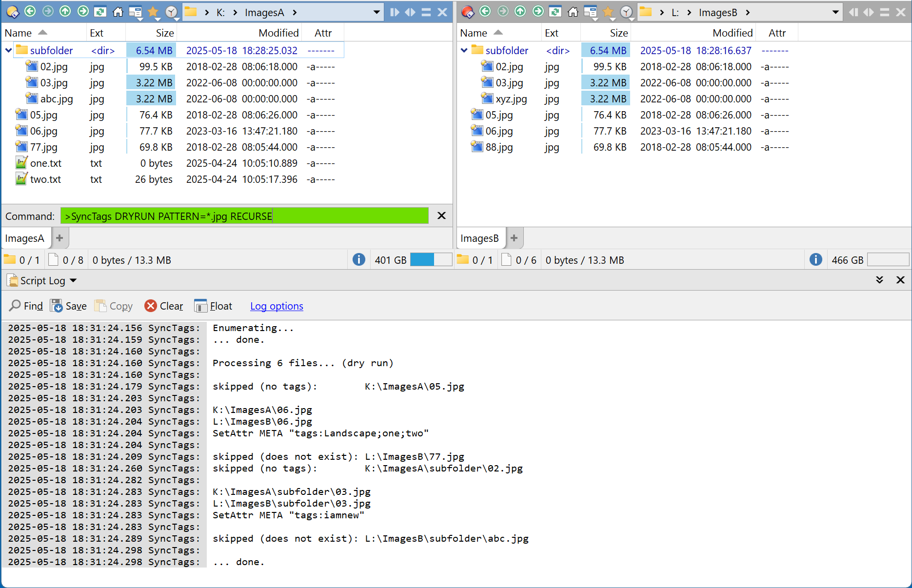Click the Home icon in left pane toolbar

[x=118, y=12]
